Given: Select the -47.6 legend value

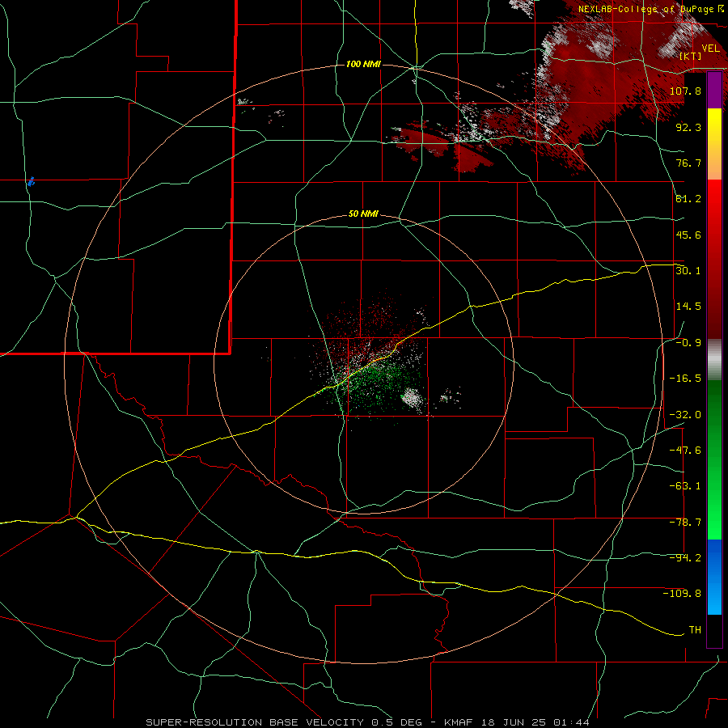Looking at the screenshot, I should (685, 451).
